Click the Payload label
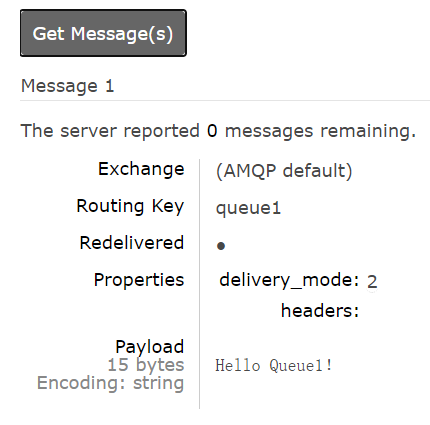This screenshot has width=430, height=425. (150, 347)
